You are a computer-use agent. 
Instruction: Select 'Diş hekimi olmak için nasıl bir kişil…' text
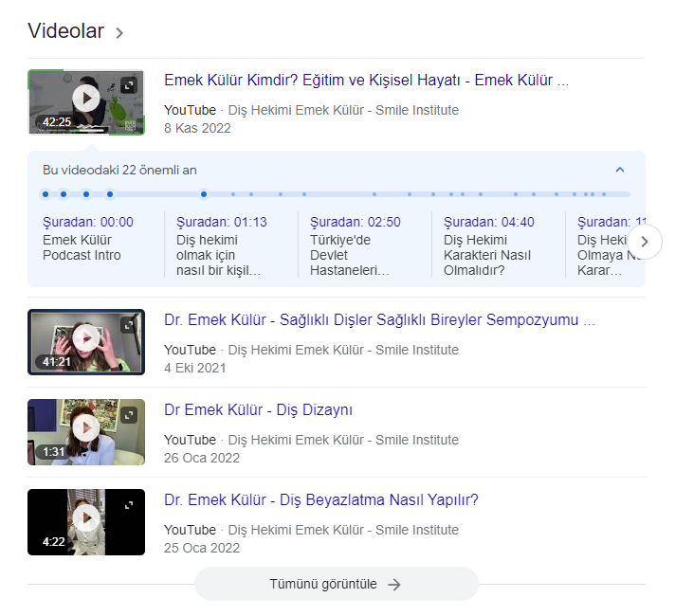(218, 255)
